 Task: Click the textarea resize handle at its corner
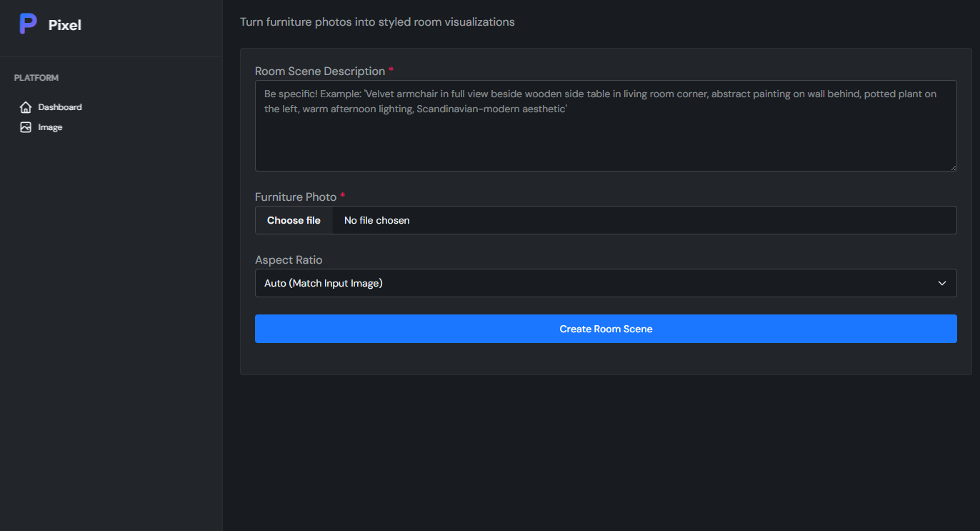(953, 167)
